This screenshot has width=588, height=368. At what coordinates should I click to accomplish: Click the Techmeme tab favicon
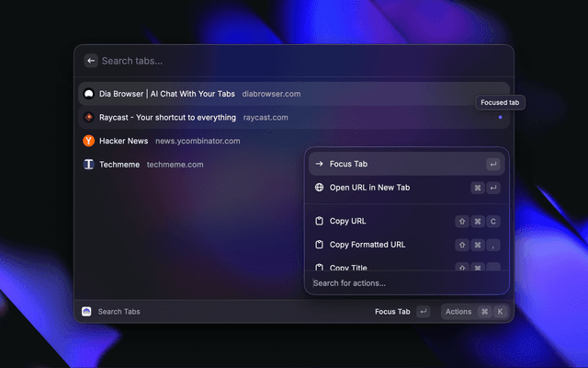point(88,165)
